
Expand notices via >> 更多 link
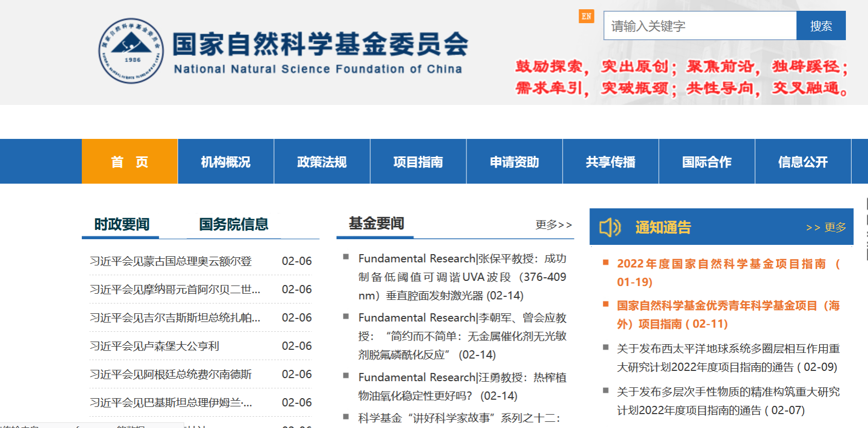tap(826, 227)
